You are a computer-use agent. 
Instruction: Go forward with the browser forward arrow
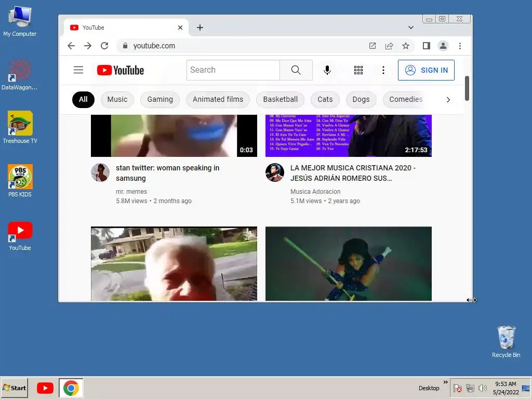[88, 46]
